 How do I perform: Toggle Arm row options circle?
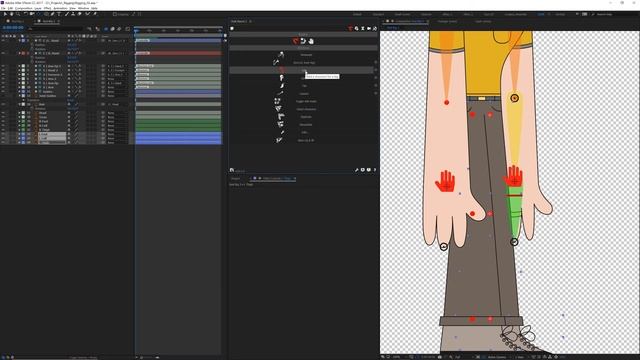click(x=376, y=62)
